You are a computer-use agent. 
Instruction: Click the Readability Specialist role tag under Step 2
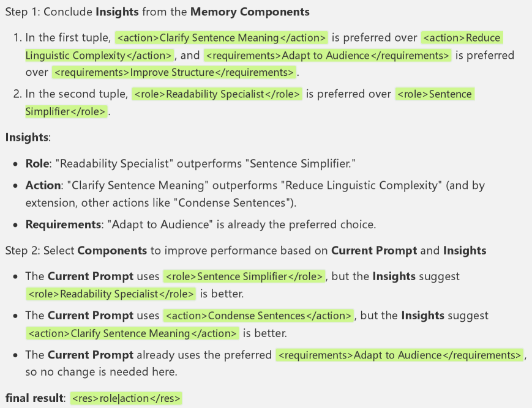tap(111, 294)
